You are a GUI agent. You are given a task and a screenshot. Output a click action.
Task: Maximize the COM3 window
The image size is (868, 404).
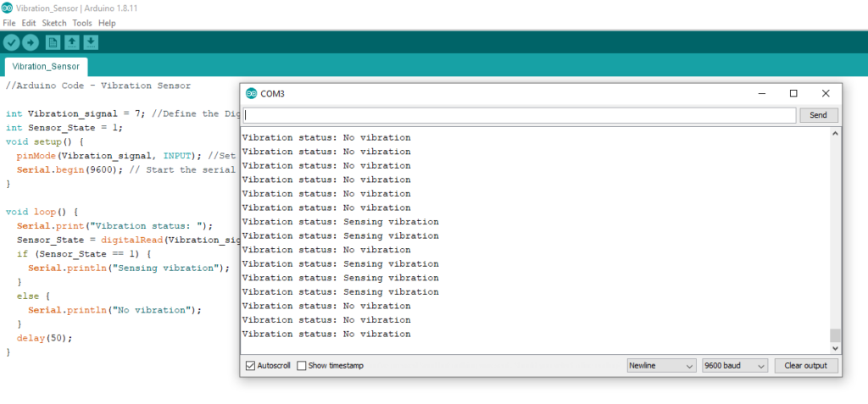tap(793, 93)
